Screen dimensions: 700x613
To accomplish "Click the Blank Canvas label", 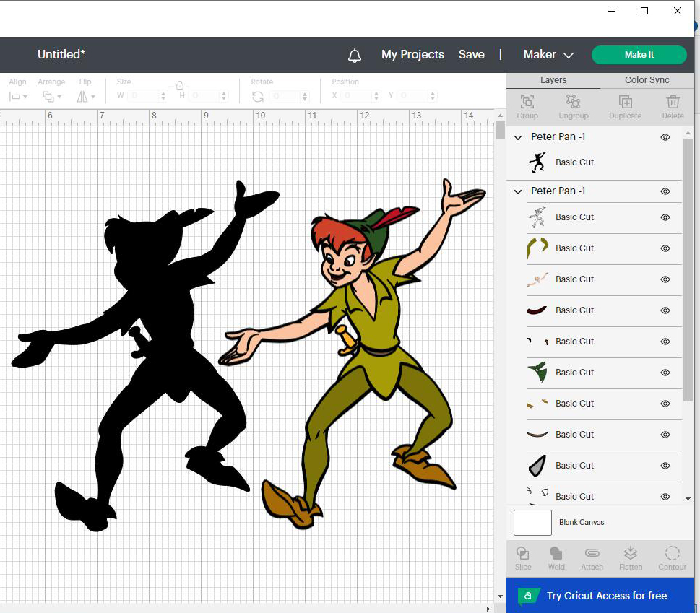I will click(582, 523).
